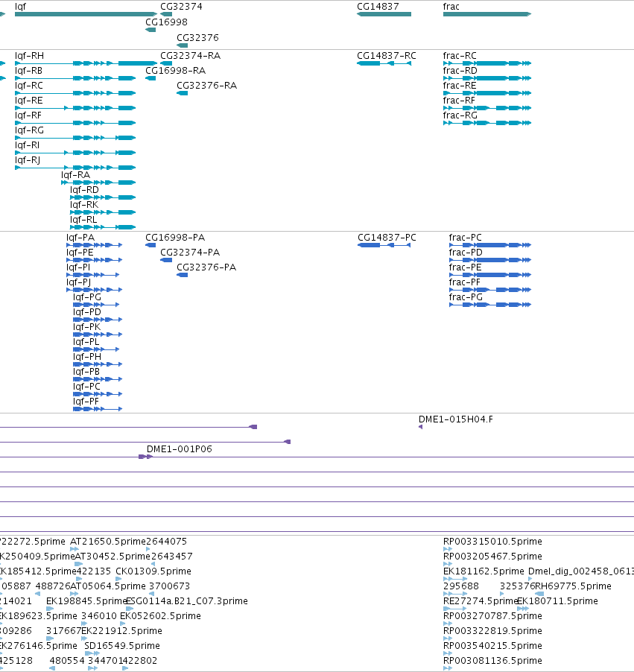
Task: Select protein lqf-PK
Action: (98, 335)
